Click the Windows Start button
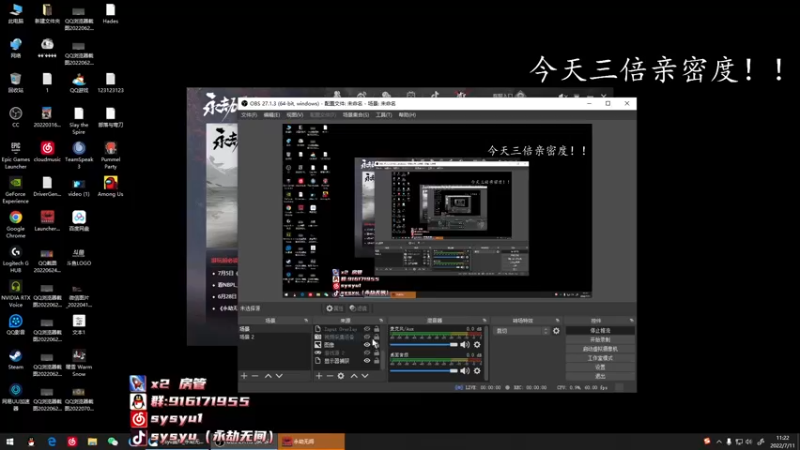Image resolution: width=800 pixels, height=450 pixels. pos(10,442)
